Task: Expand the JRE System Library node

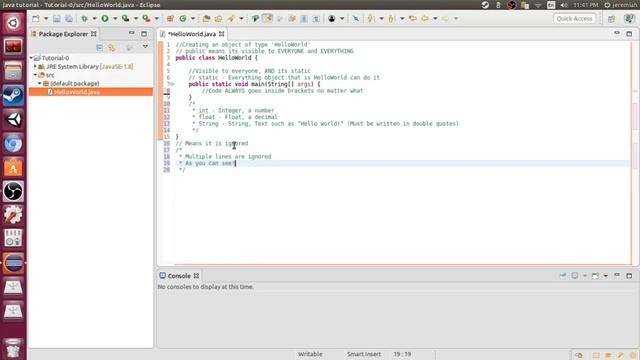Action: [35, 66]
